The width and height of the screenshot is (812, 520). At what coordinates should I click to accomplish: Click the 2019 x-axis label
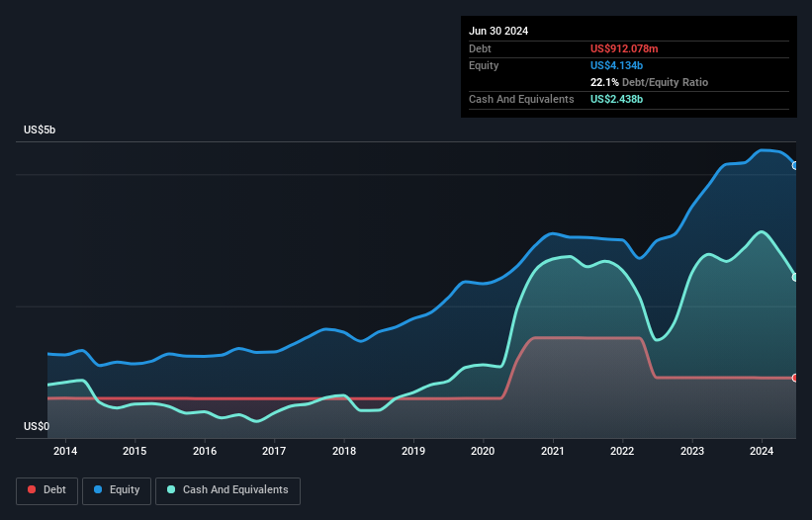(x=413, y=451)
